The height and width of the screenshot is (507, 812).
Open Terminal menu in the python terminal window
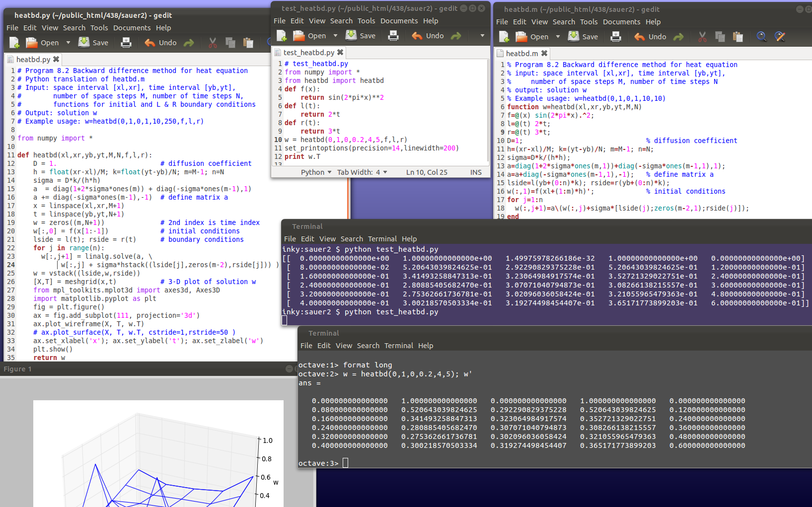[x=382, y=239]
